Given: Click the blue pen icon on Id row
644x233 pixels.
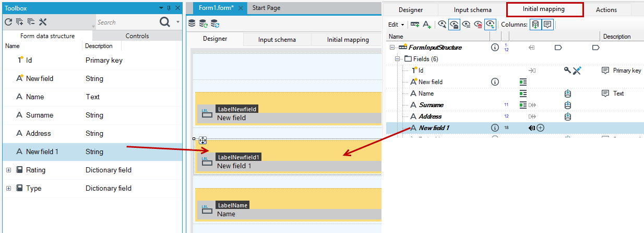Looking at the screenshot, I should [x=577, y=71].
